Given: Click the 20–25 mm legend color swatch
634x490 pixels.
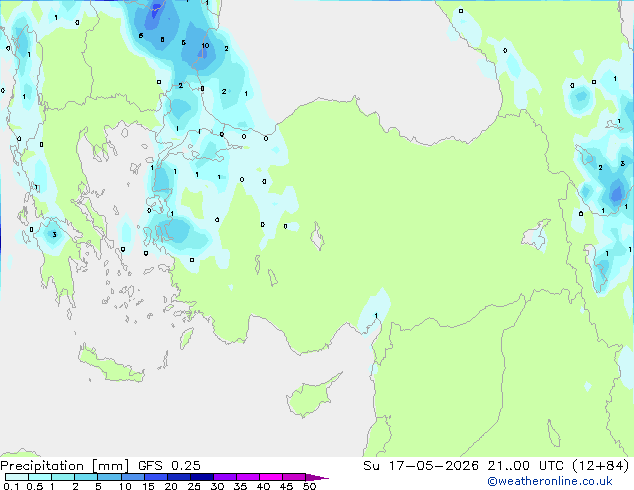Looking at the screenshot, I should pos(178,477).
